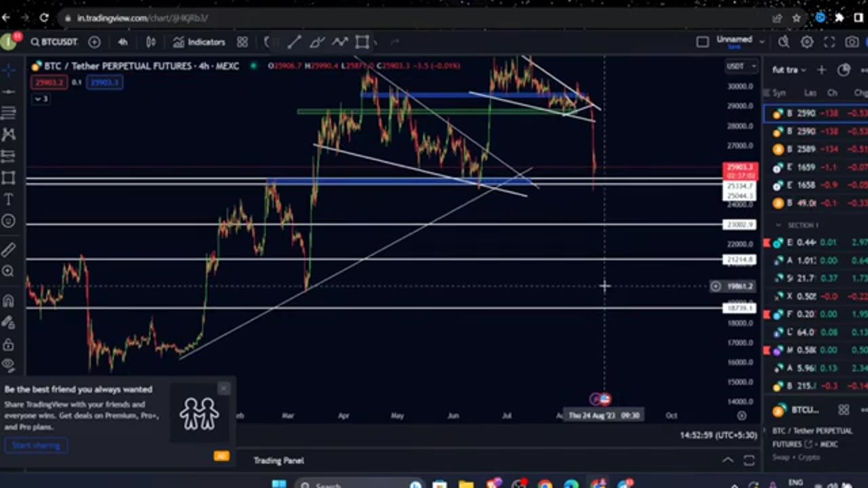Click the 23002.9 horizontal line price label

[739, 224]
